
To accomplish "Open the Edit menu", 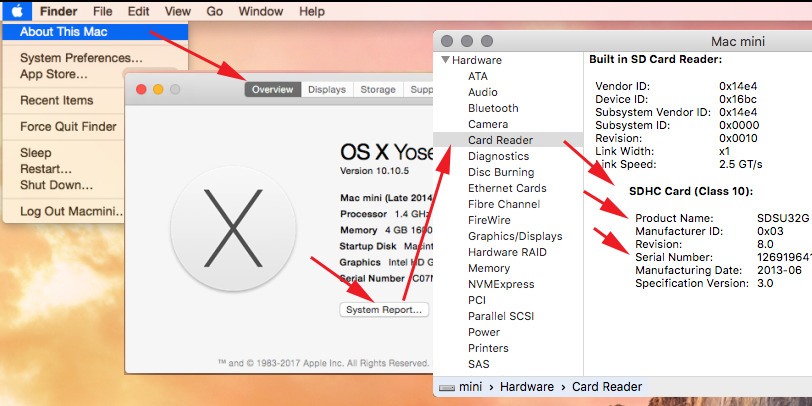I will [139, 11].
